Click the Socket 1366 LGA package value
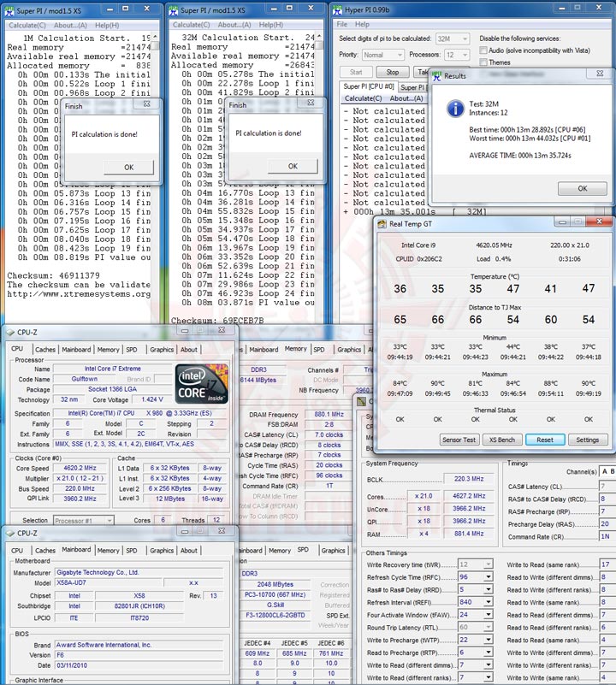616x685 pixels. coord(113,389)
